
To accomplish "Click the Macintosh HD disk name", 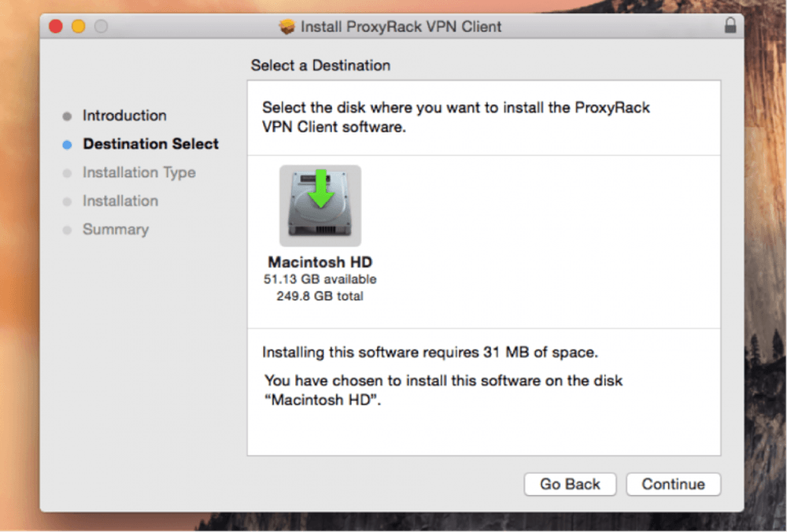I will coord(320,262).
